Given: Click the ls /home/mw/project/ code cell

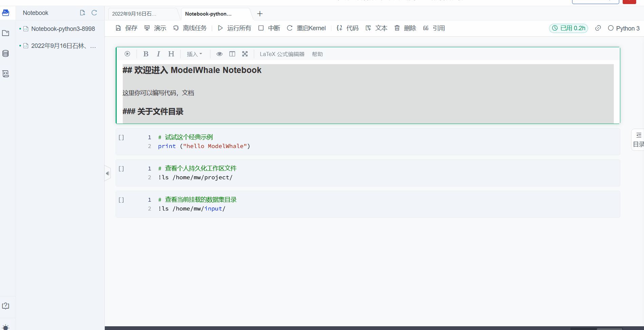Looking at the screenshot, I should 368,173.
